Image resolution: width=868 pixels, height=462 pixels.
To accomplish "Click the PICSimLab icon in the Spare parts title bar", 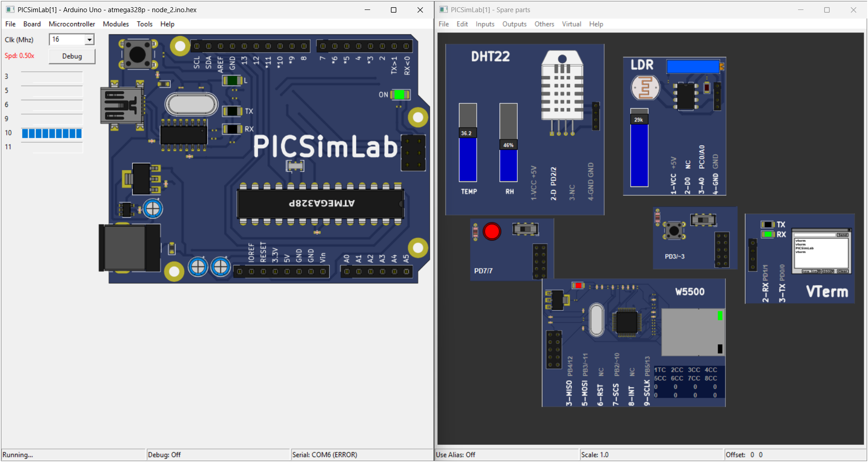I will click(443, 9).
